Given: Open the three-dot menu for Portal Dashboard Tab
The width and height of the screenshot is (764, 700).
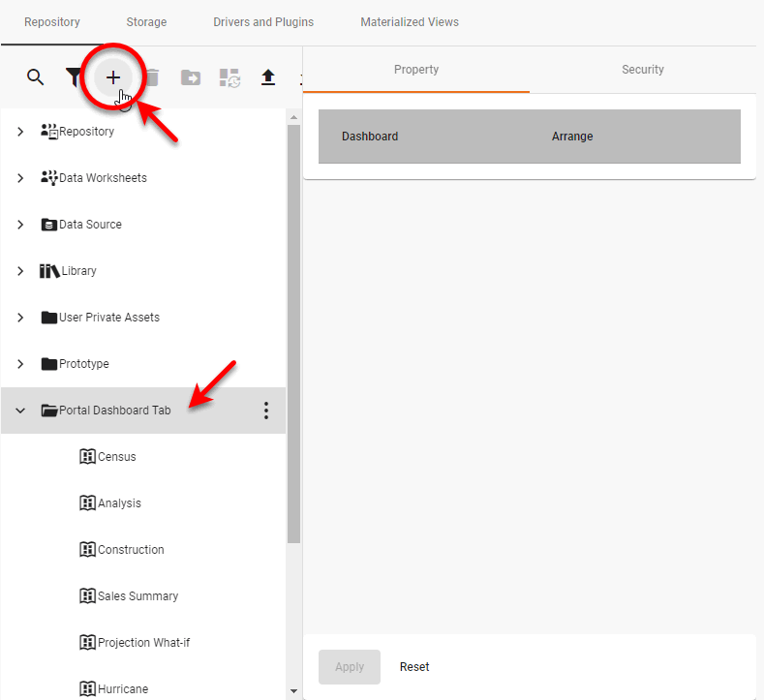Looking at the screenshot, I should point(266,411).
